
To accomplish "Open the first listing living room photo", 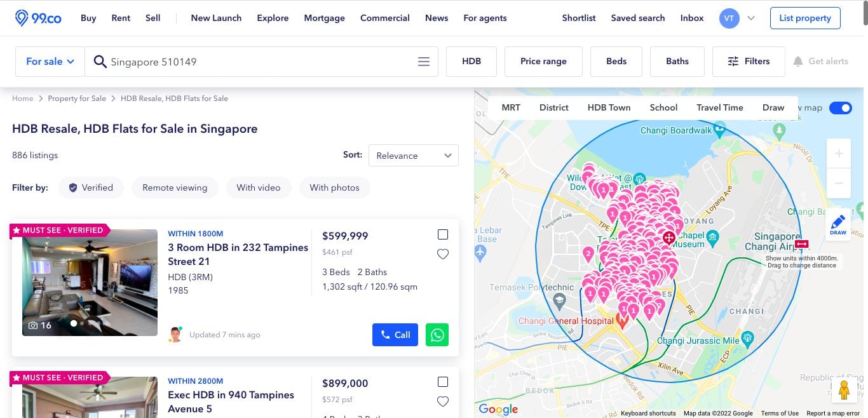I will coord(90,283).
